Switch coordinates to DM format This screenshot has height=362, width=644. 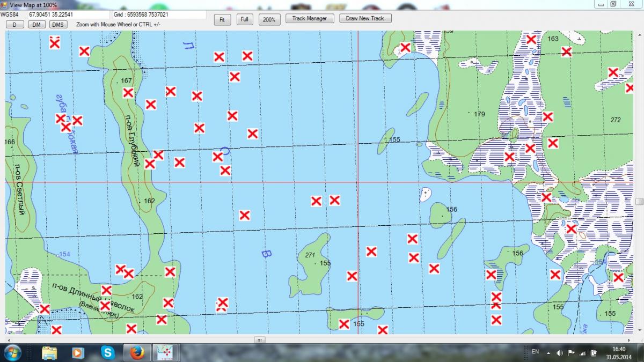pyautogui.click(x=36, y=25)
